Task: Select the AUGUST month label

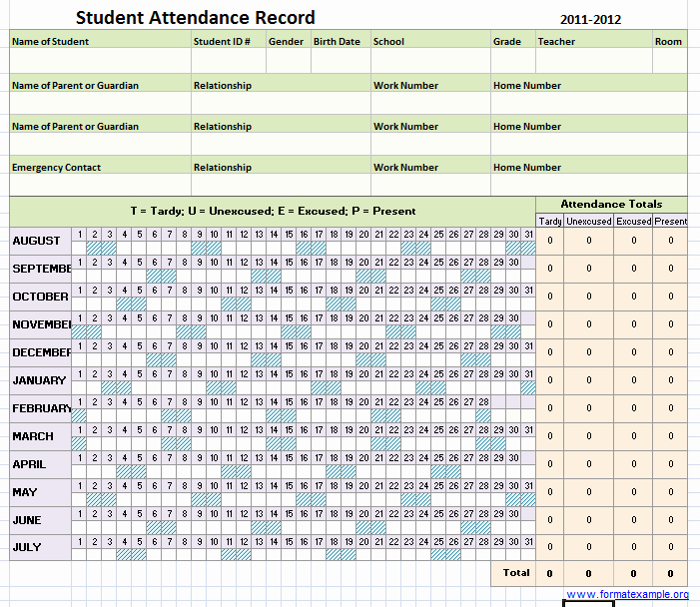Action: coord(40,241)
